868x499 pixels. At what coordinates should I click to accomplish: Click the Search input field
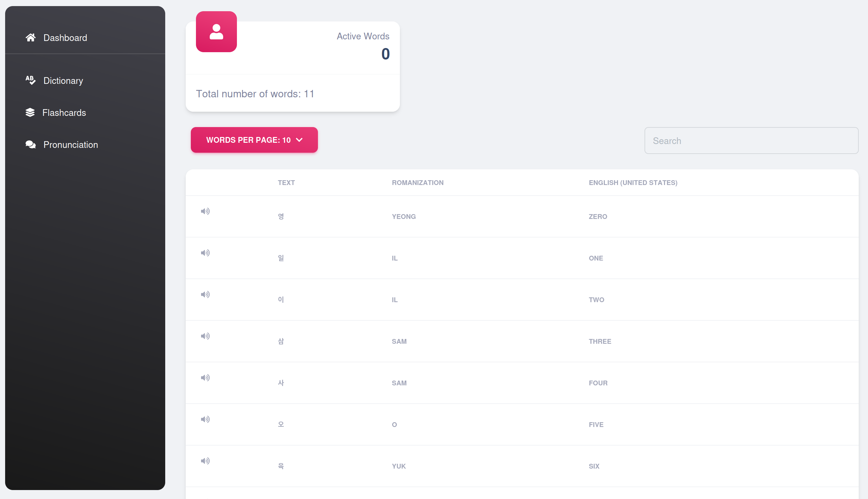(x=751, y=141)
